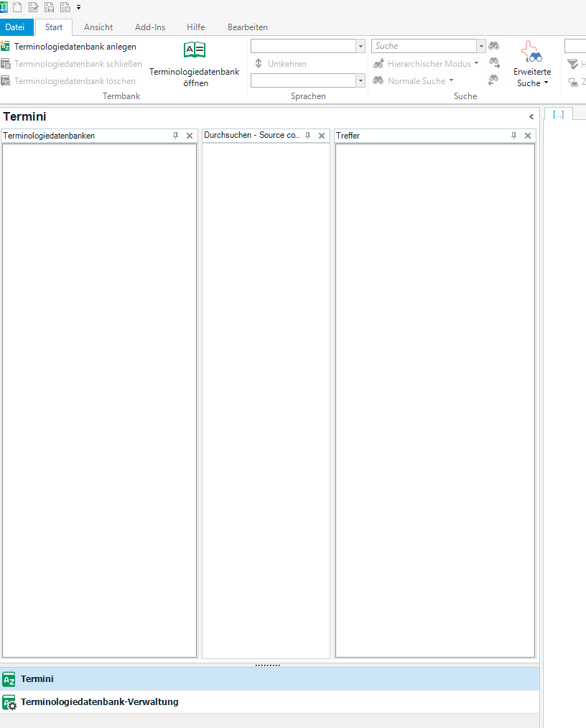Click into the Suche search field
The height and width of the screenshot is (728, 586).
click(424, 46)
